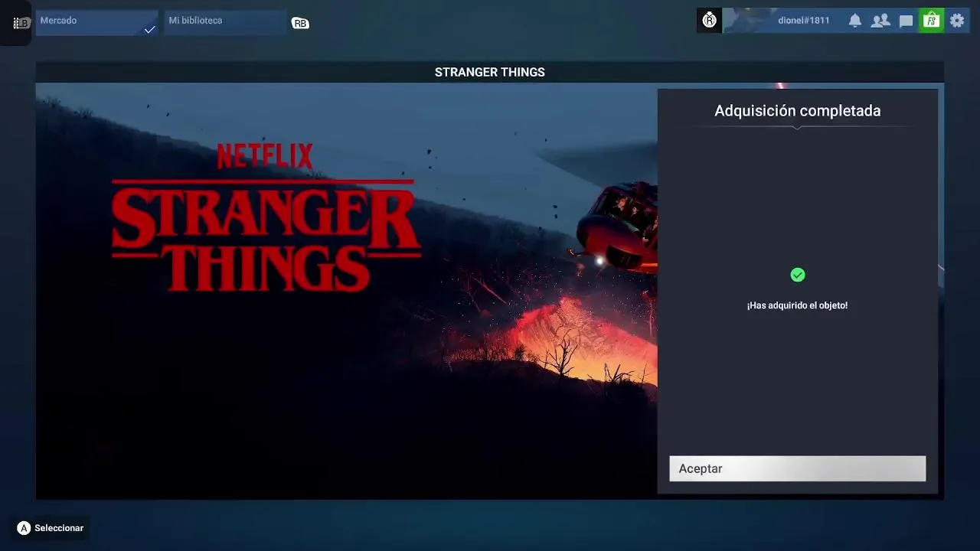The image size is (980, 551).
Task: Click the A Seleccionar prompt
Action: tap(51, 528)
